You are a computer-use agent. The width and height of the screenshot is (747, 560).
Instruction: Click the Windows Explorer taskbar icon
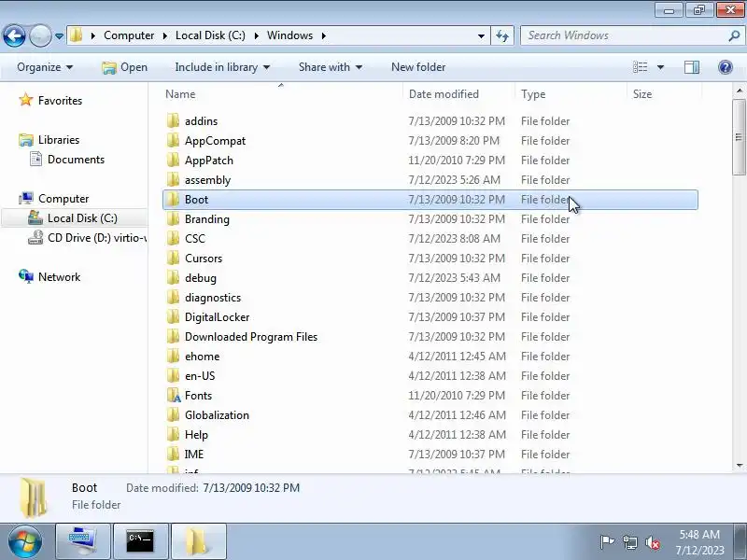point(198,541)
